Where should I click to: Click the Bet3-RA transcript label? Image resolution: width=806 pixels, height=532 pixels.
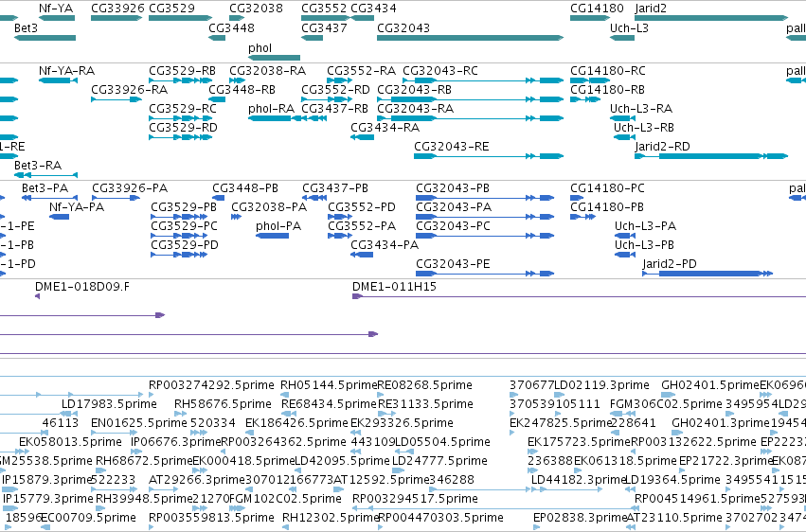38,166
